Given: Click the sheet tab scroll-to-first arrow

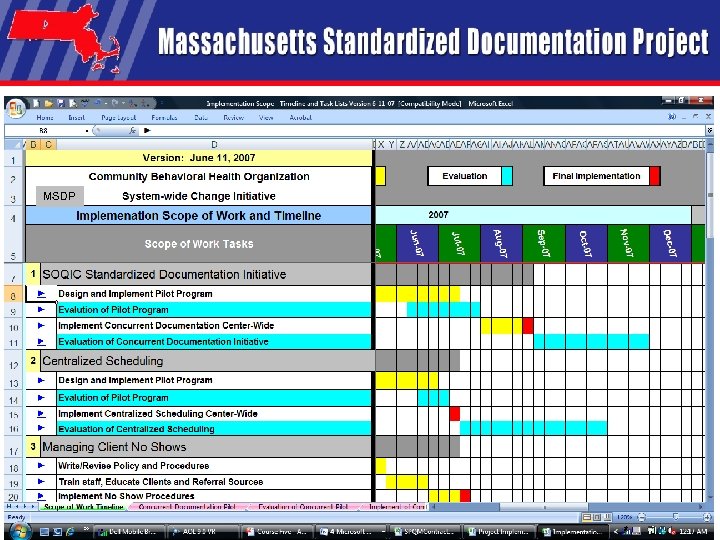Looking at the screenshot, I should [9, 506].
